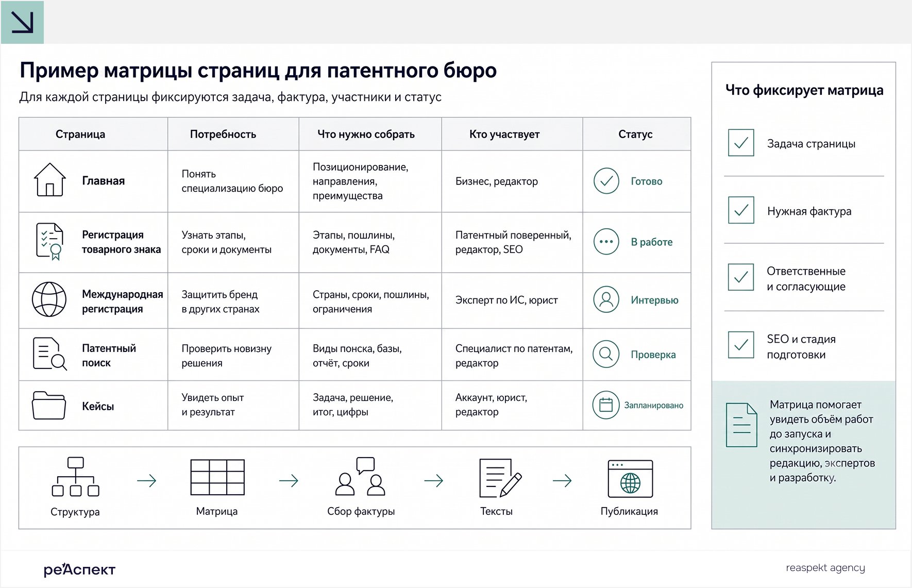The height and width of the screenshot is (588, 912).
Task: Toggle the SEO и стадия подготовки checkbox
Action: point(741,345)
